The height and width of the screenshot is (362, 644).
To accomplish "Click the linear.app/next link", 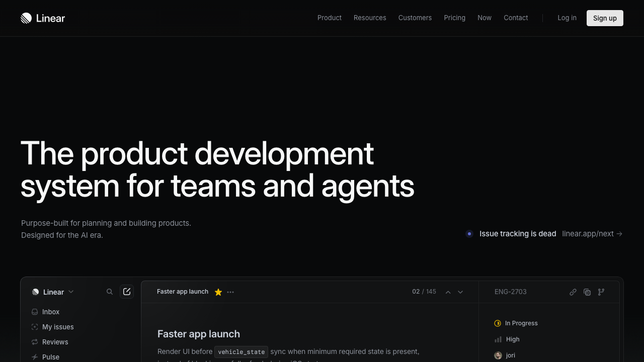I will tap(592, 234).
